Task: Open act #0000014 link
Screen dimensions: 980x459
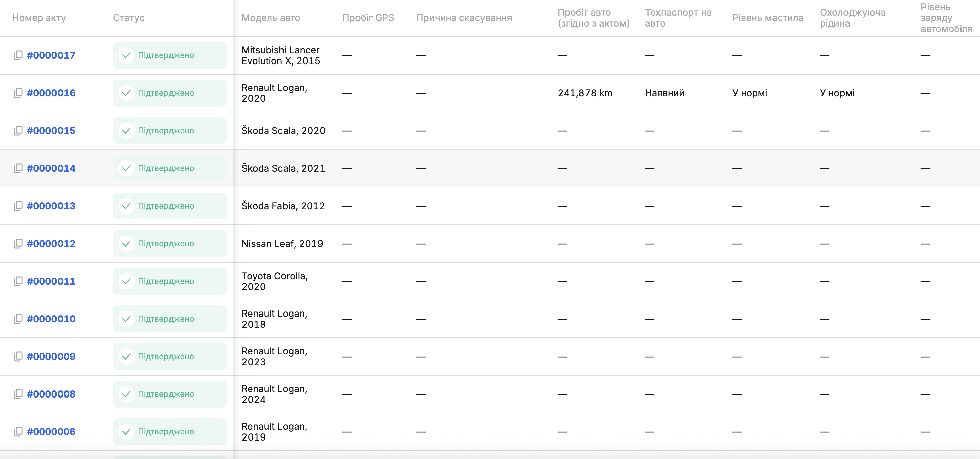Action: (x=51, y=168)
